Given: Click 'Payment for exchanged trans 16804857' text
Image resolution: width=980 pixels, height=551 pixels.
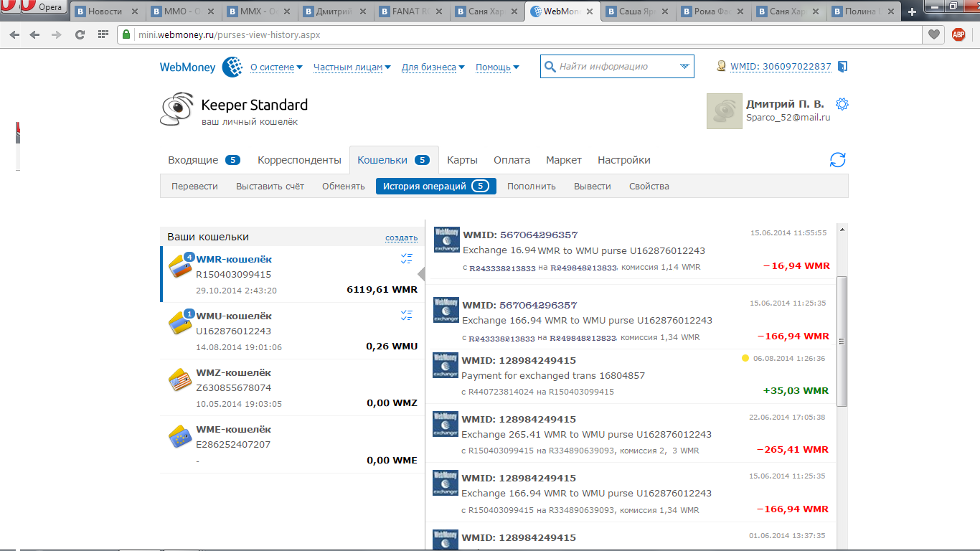Looking at the screenshot, I should point(553,375).
